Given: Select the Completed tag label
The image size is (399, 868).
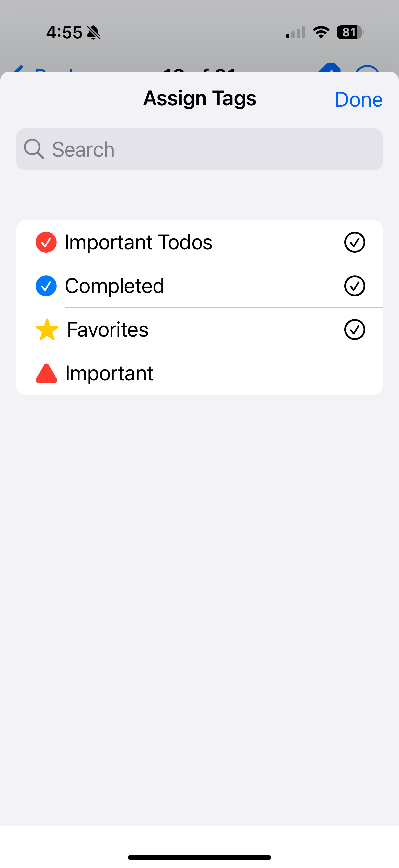Looking at the screenshot, I should point(114,286).
